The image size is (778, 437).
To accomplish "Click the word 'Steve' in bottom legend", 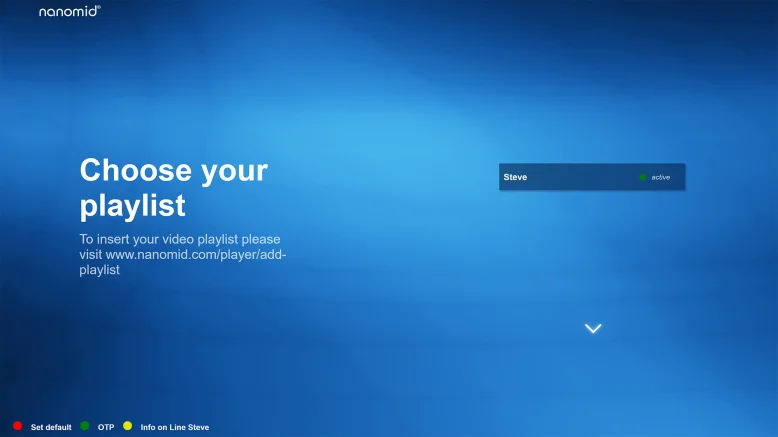I will pos(198,427).
